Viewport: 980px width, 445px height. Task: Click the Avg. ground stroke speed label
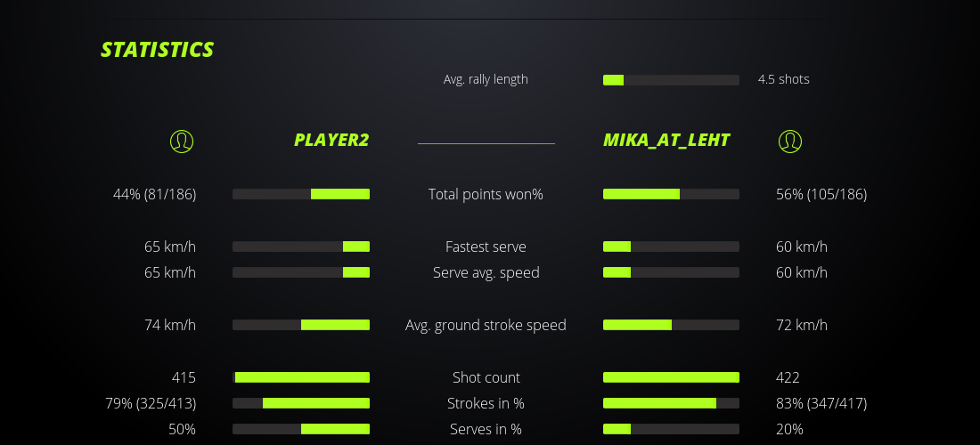tap(486, 325)
